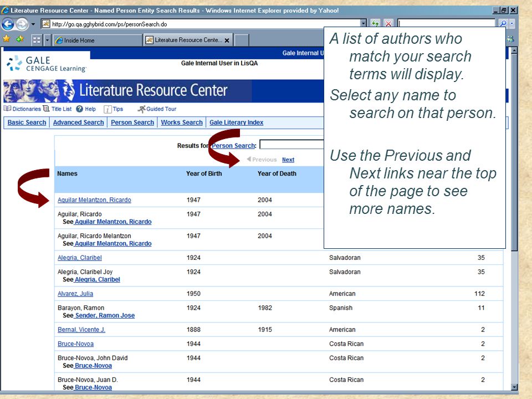Open the address bar history dropdown

364,24
